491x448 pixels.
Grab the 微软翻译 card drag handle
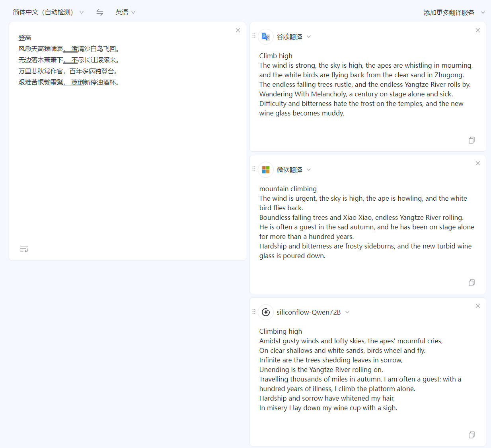click(x=254, y=169)
